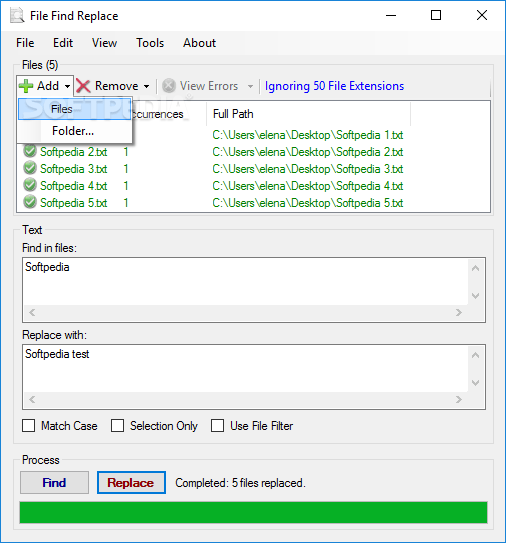Click the occurrences count for Softpedia 3.txt
The height and width of the screenshot is (543, 506).
coord(126,169)
